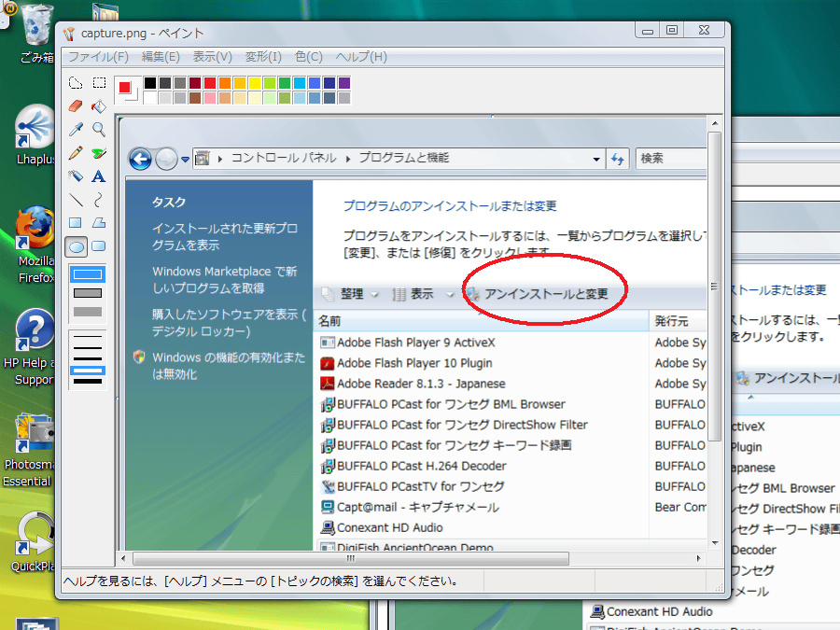
Task: Pick the bright red palette swatch
Action: point(210,82)
